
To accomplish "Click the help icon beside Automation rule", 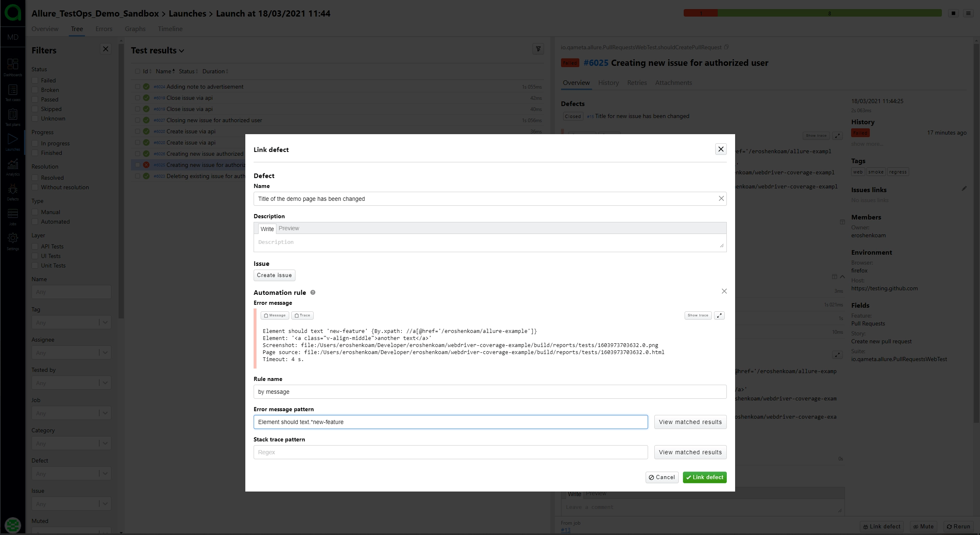I will point(313,292).
